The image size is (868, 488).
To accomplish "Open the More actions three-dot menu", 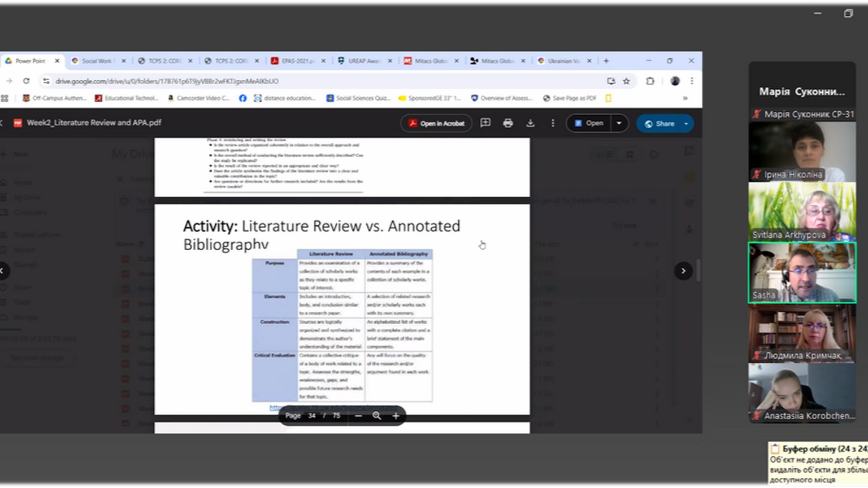I will tap(553, 123).
